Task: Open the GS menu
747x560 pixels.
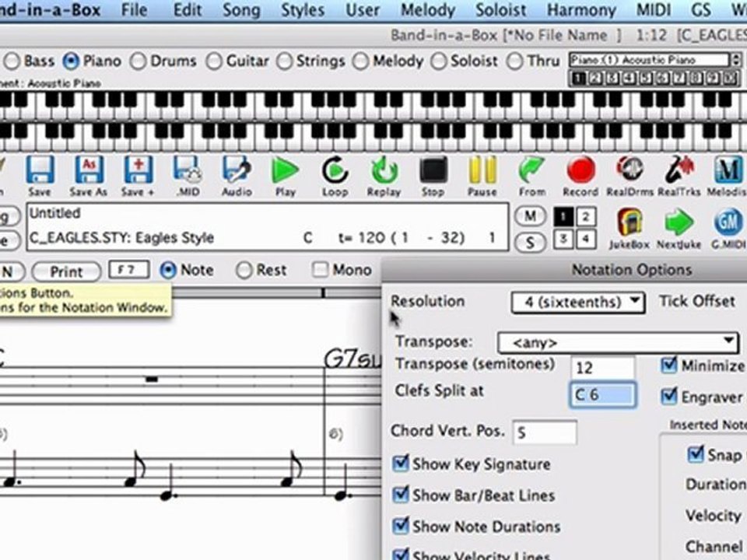Action: [x=701, y=9]
